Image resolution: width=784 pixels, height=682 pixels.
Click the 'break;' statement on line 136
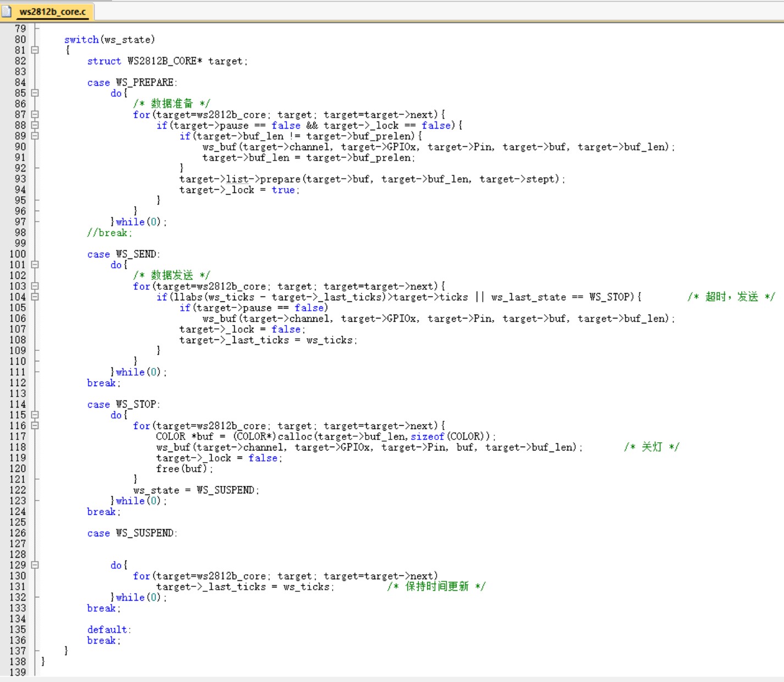pos(104,640)
